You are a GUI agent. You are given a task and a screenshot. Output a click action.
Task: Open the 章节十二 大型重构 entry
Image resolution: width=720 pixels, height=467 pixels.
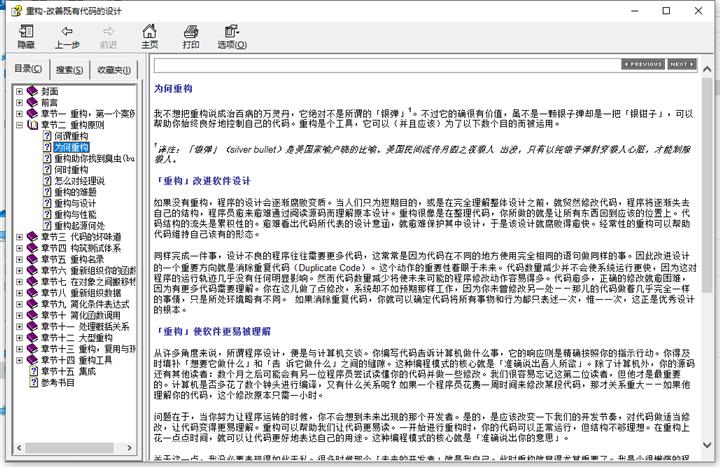(77, 338)
